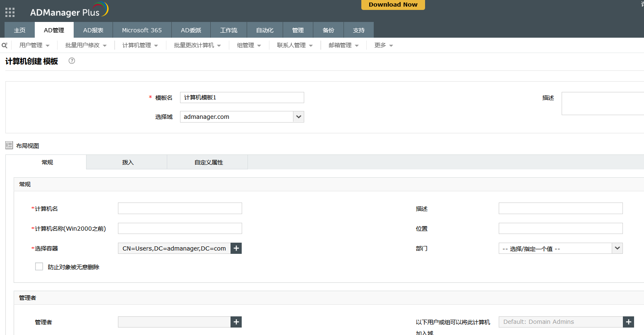Image resolution: width=644 pixels, height=335 pixels.
Task: Open the 自定义属性 tab
Action: click(x=209, y=162)
